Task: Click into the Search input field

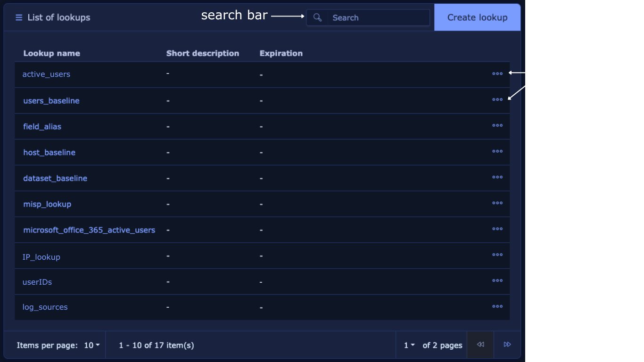Action: pos(379,18)
